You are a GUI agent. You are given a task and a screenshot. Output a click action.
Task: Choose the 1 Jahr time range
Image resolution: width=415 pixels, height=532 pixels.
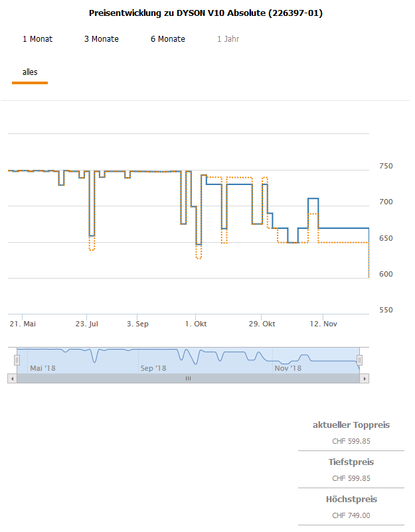(228, 39)
